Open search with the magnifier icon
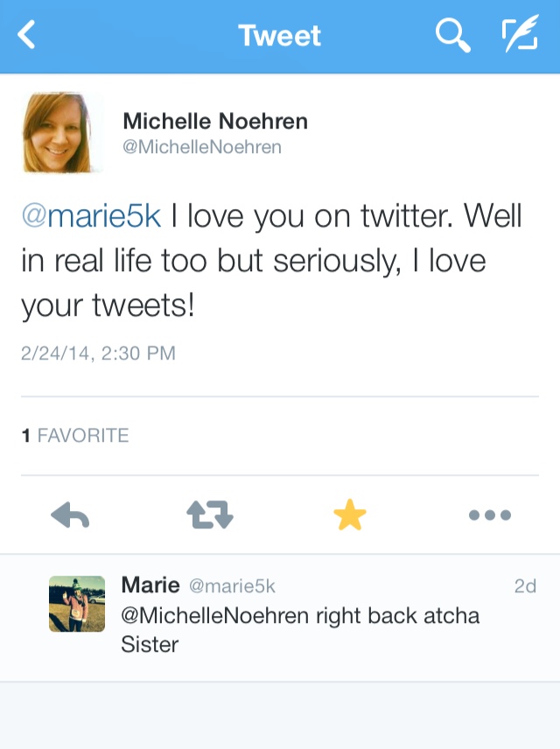This screenshot has width=560, height=749. (x=452, y=36)
